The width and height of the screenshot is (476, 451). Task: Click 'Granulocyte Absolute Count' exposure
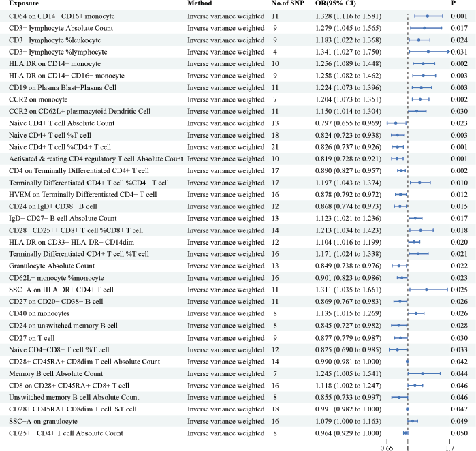click(52, 266)
